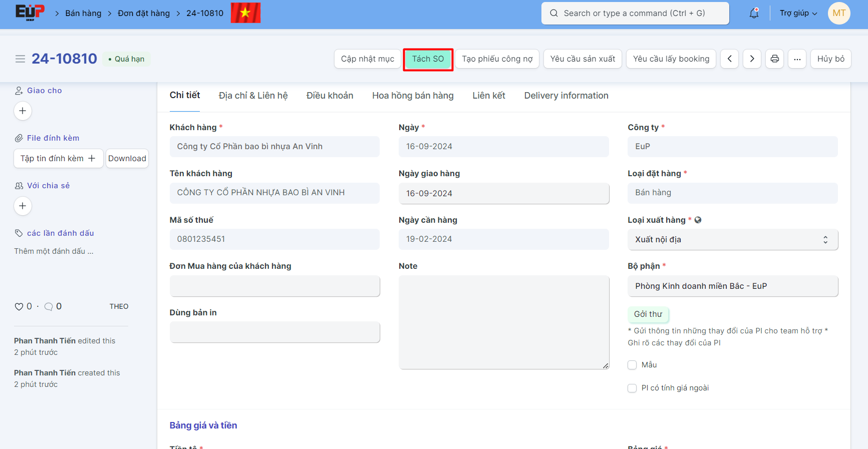Image resolution: width=868 pixels, height=449 pixels.
Task: Add assignee under Giao cho
Action: pos(23,111)
